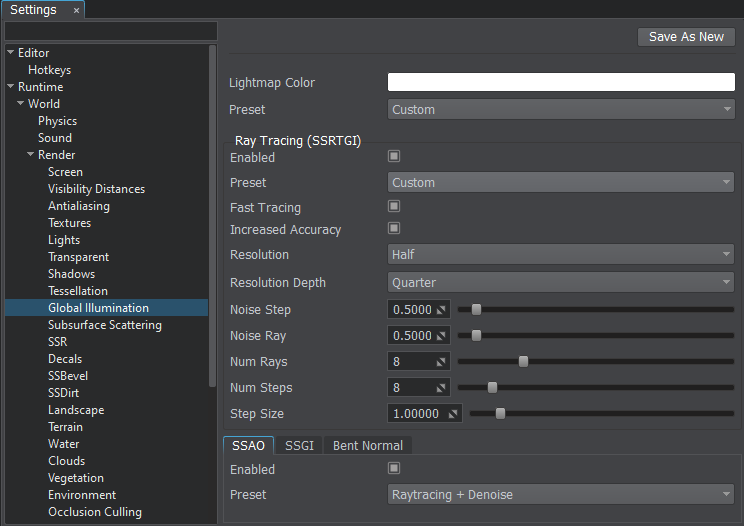Click the Num Rays value drag icon
The height and width of the screenshot is (526, 744).
tap(441, 362)
